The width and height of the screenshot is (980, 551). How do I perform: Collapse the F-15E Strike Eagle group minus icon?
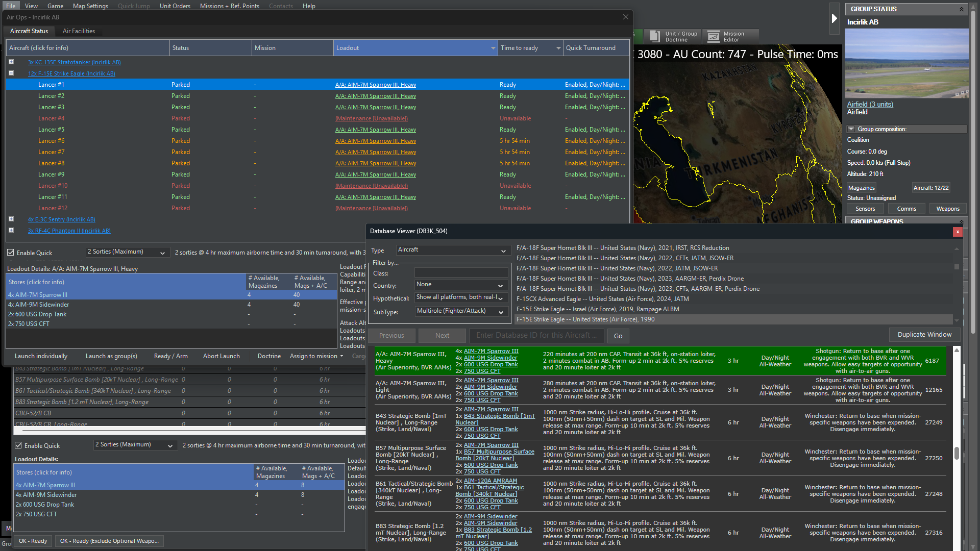[x=11, y=73]
